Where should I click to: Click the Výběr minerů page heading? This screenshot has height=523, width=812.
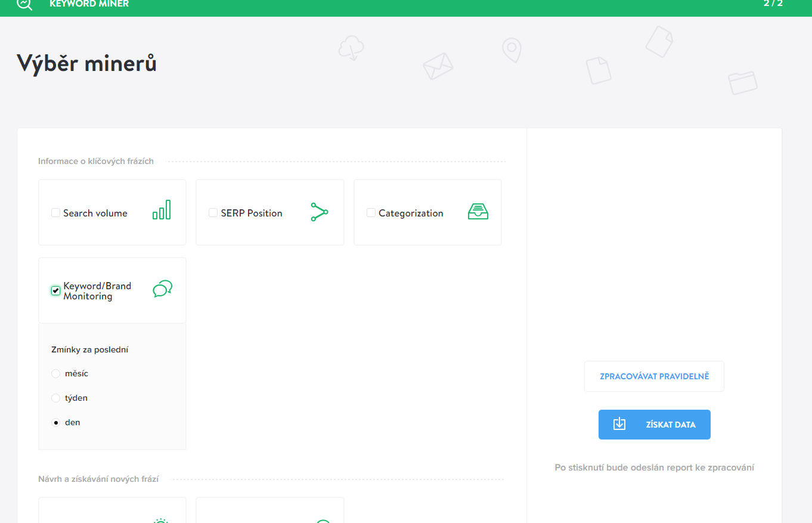click(x=86, y=63)
